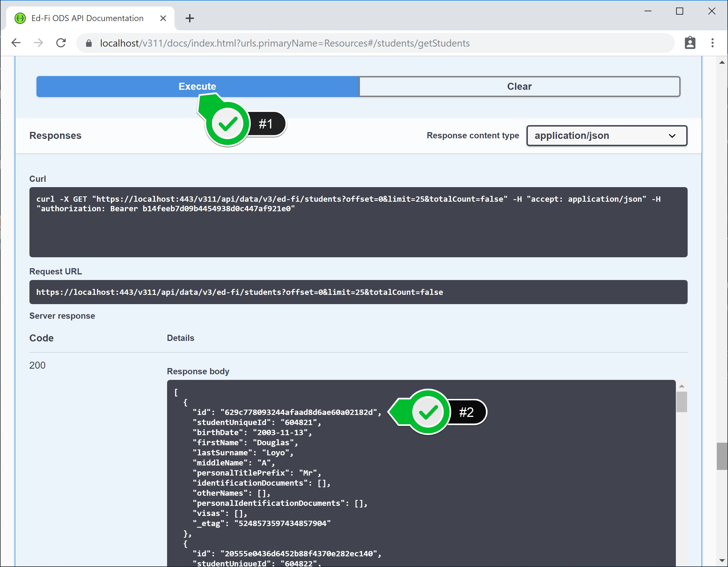Open the Chrome three-dot menu
The height and width of the screenshot is (567, 728).
coord(712,43)
